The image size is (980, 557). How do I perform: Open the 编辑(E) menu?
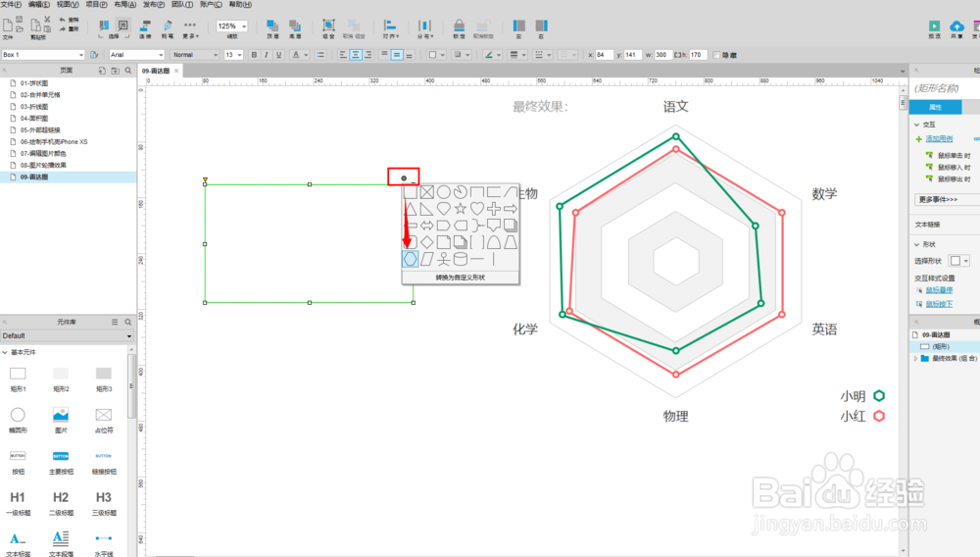tap(39, 4)
